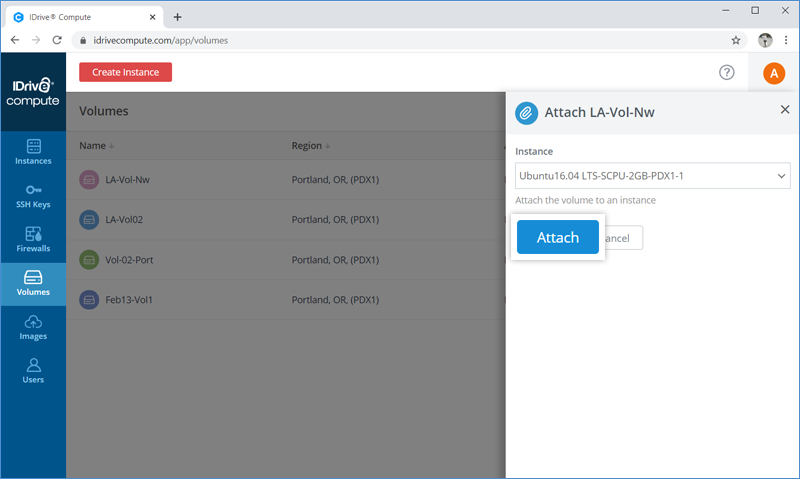Viewport: 800px width, 479px height.
Task: Open the SSH Keys sidebar section
Action: (33, 196)
